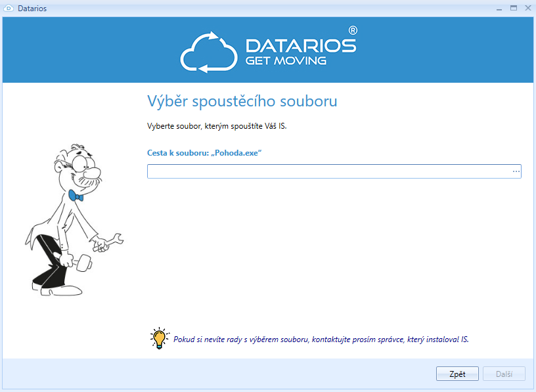The width and height of the screenshot is (536, 392).
Task: Click the light bulb hint icon
Action: [x=160, y=338]
